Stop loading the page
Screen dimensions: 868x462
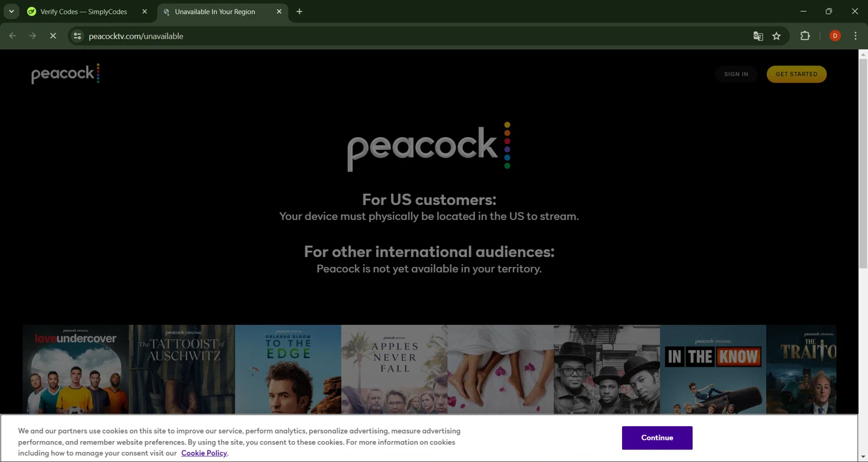tap(53, 36)
